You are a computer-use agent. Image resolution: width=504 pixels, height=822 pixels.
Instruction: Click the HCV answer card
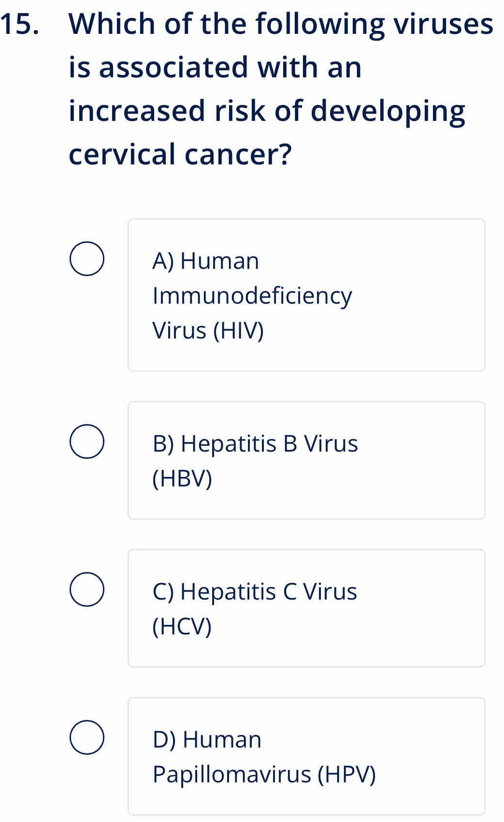tap(306, 608)
